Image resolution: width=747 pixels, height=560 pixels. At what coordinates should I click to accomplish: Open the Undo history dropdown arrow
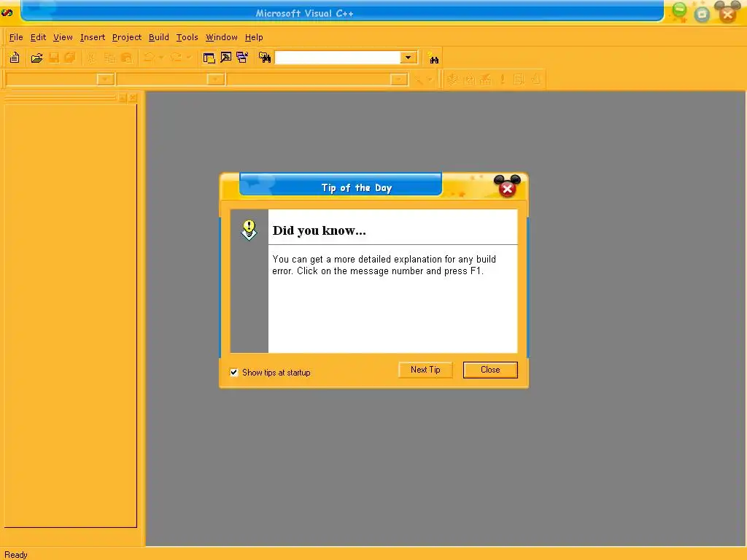(x=161, y=58)
